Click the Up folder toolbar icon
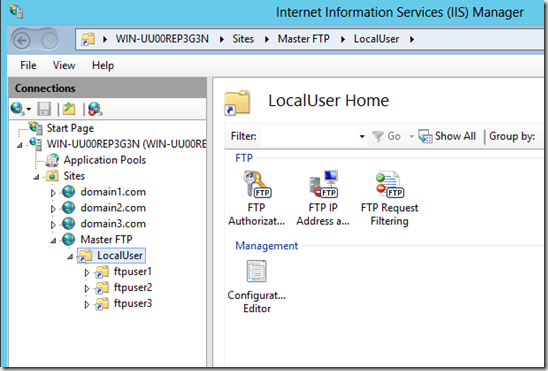This screenshot has height=371, width=548. point(69,109)
